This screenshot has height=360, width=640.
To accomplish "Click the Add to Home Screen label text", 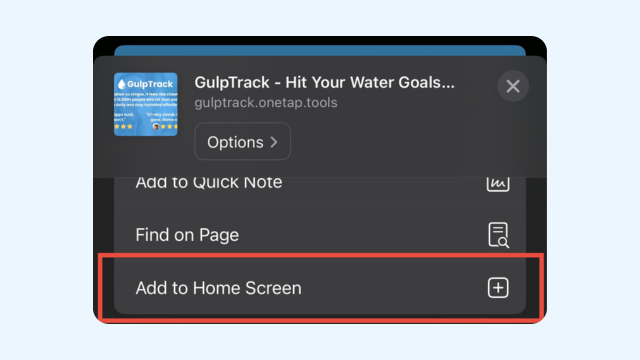I will (x=218, y=288).
